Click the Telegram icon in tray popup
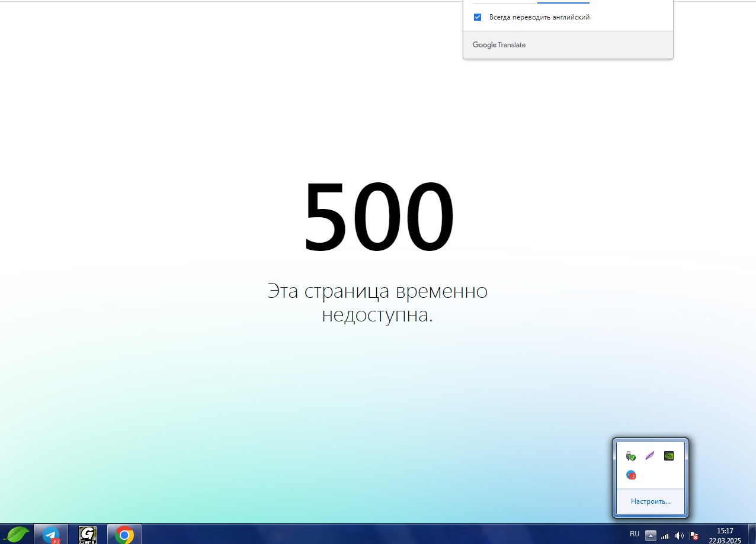This screenshot has height=544, width=756. 631,475
